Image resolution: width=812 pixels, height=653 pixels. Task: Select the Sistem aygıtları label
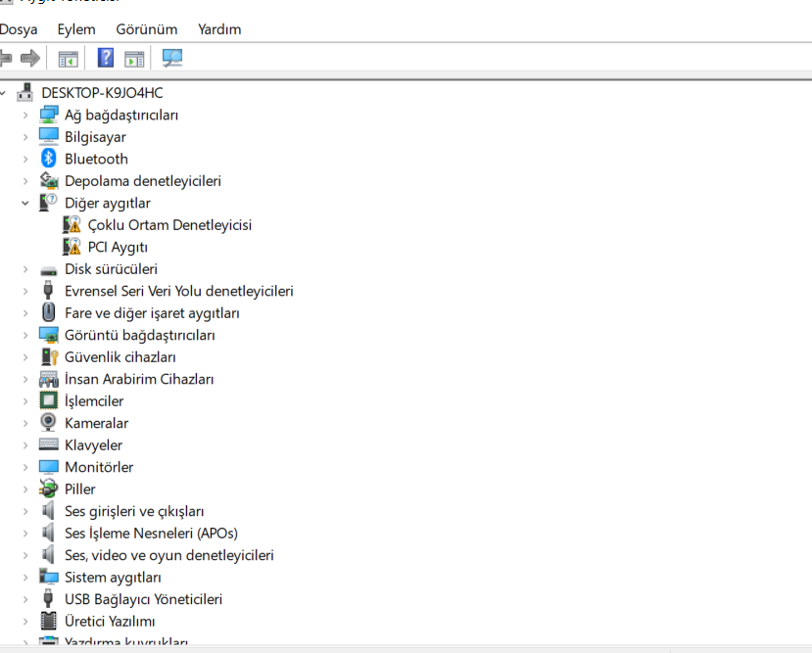113,577
